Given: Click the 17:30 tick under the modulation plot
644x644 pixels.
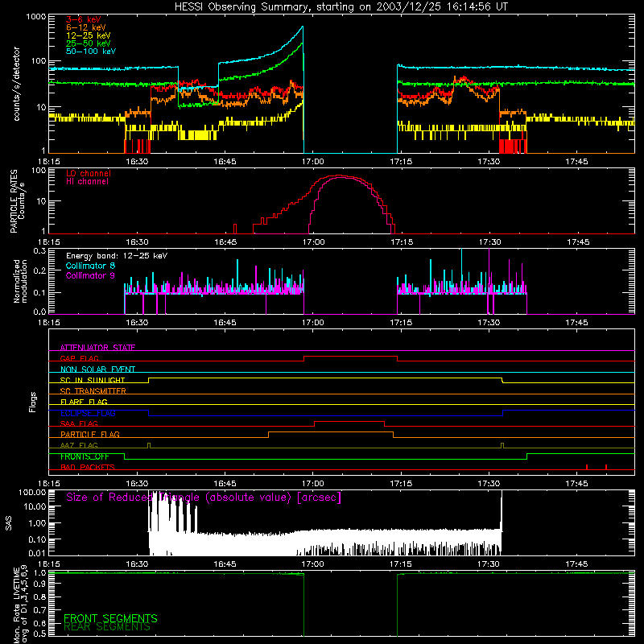Looking at the screenshot, I should pyautogui.click(x=489, y=323).
